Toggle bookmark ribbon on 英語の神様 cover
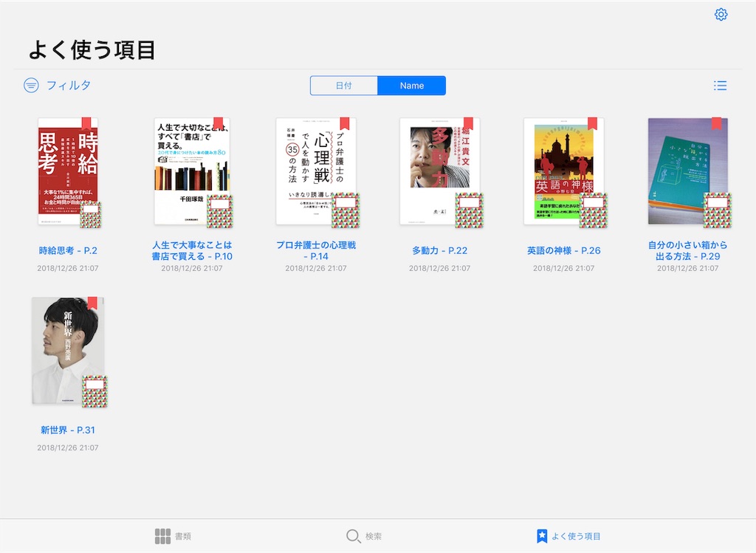 coord(593,123)
